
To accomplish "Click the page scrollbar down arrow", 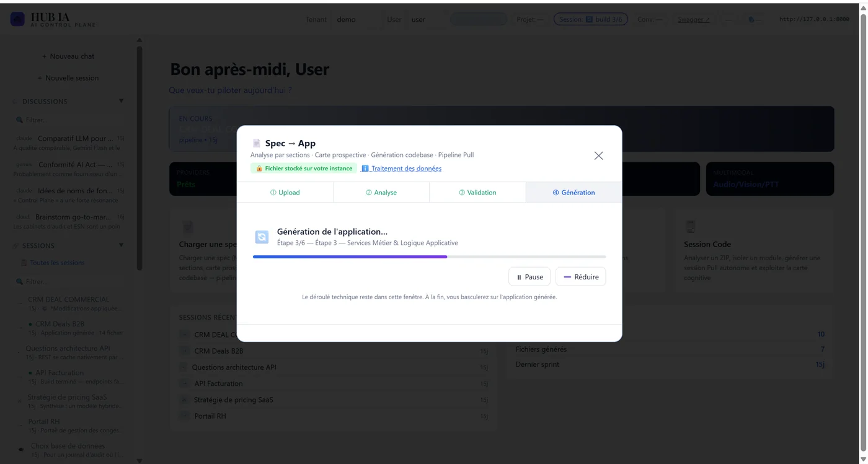I will (863, 459).
